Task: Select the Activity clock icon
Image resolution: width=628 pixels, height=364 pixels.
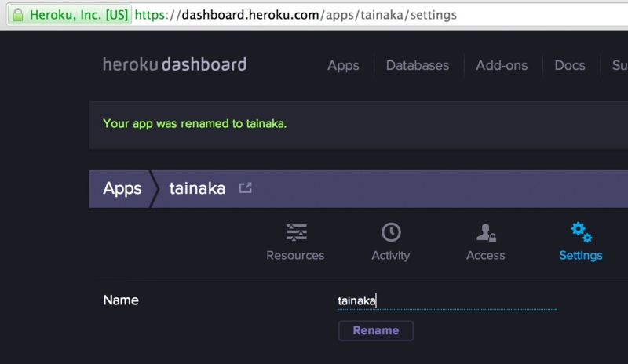Action: [391, 232]
